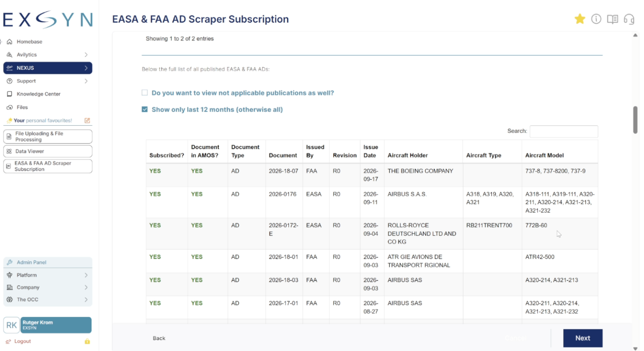644x351 pixels.
Task: Expand the Company menu chevron
Action: [86, 287]
